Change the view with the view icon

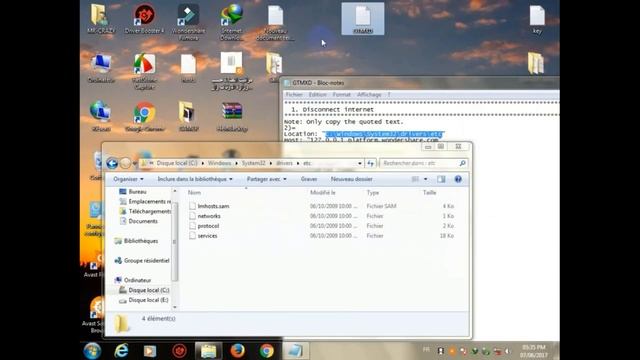click(x=416, y=179)
